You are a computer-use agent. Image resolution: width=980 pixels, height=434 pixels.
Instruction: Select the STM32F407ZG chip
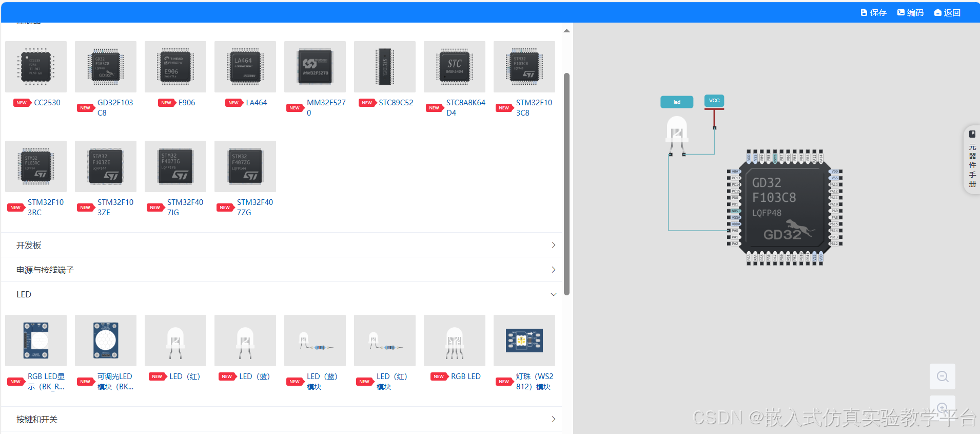point(245,166)
